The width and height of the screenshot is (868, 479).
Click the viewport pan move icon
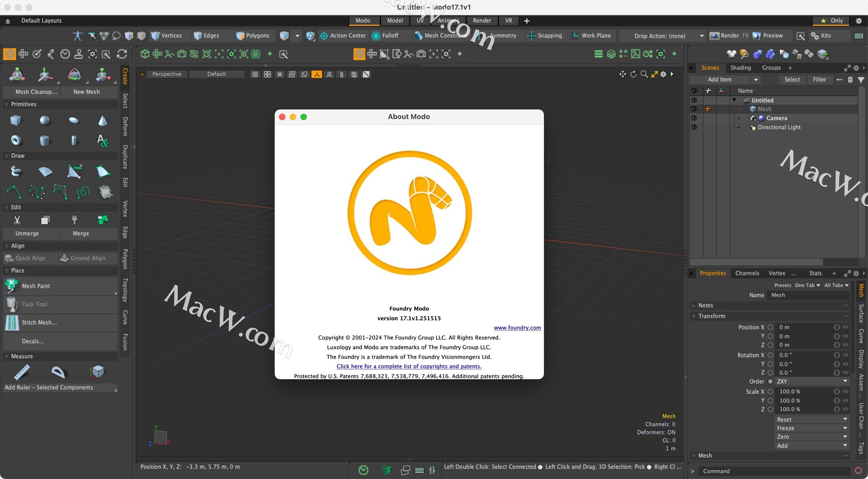pos(623,74)
